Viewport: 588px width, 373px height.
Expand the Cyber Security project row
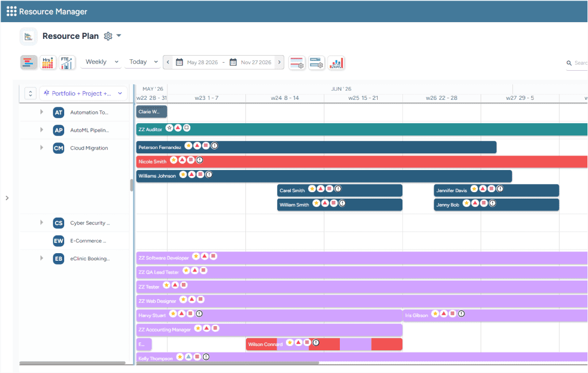coord(42,222)
